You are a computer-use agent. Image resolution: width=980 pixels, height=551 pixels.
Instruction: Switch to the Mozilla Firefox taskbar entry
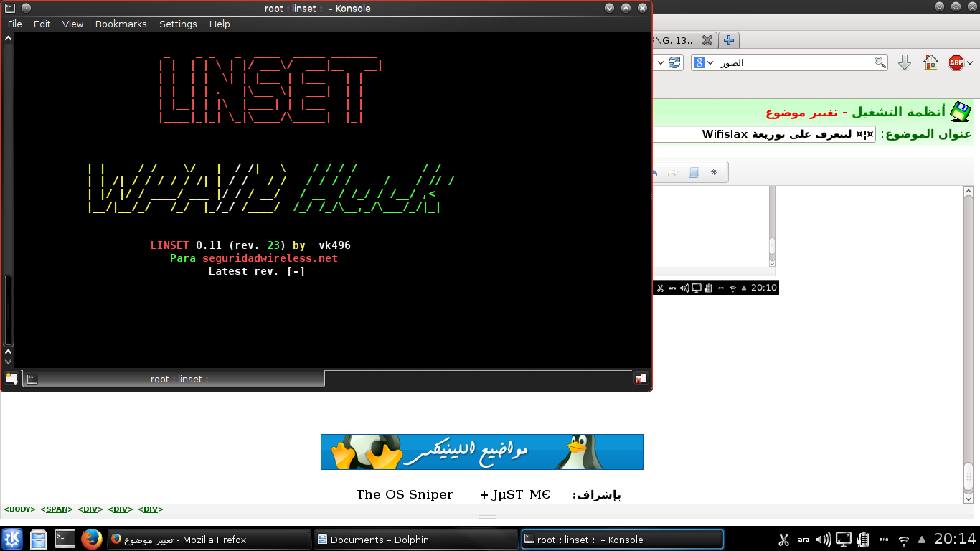[x=209, y=540]
